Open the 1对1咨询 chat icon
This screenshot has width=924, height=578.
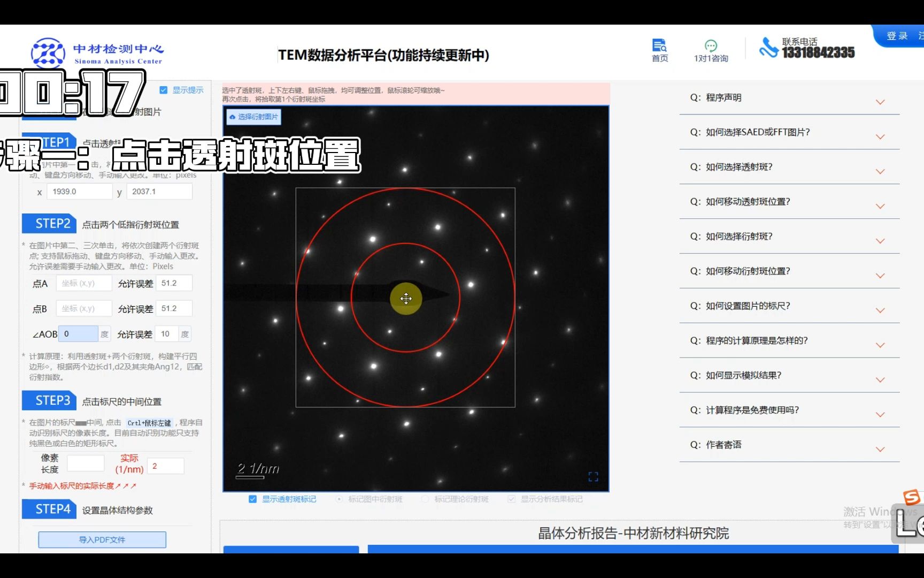click(x=710, y=45)
